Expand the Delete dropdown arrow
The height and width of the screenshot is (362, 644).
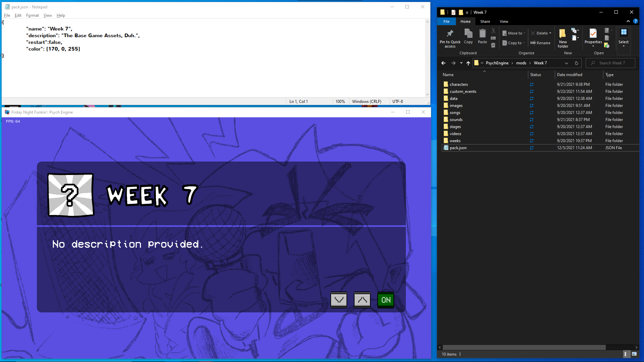550,33
